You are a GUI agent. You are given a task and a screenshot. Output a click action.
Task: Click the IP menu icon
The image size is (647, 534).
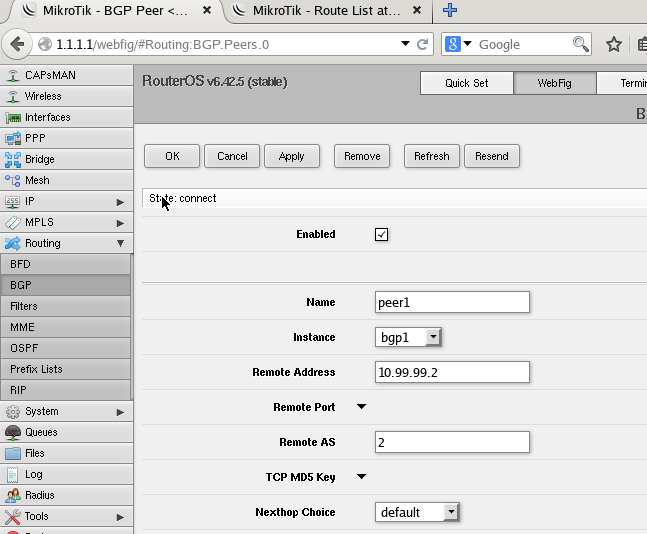13,202
